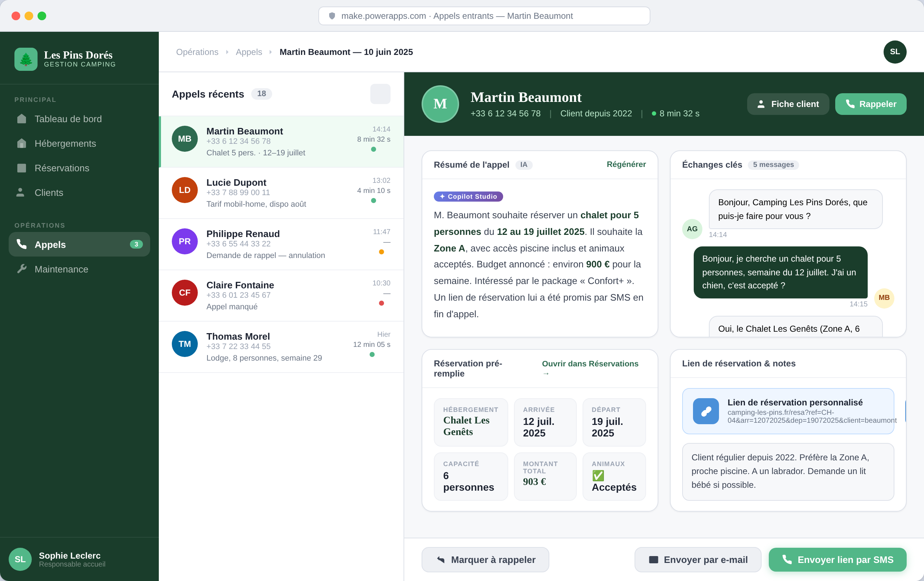
Task: Click the Réservations calendar icon
Action: [x=22, y=168]
